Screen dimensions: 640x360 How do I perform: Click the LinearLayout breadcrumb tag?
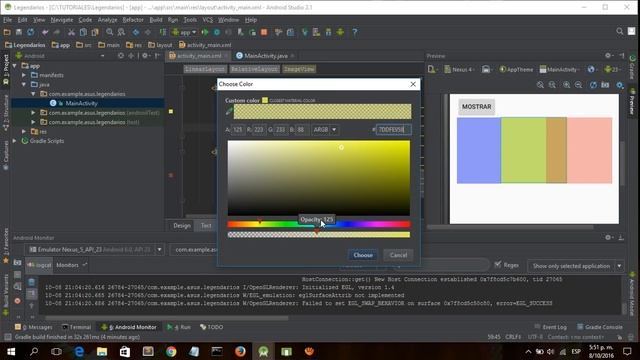[204, 69]
